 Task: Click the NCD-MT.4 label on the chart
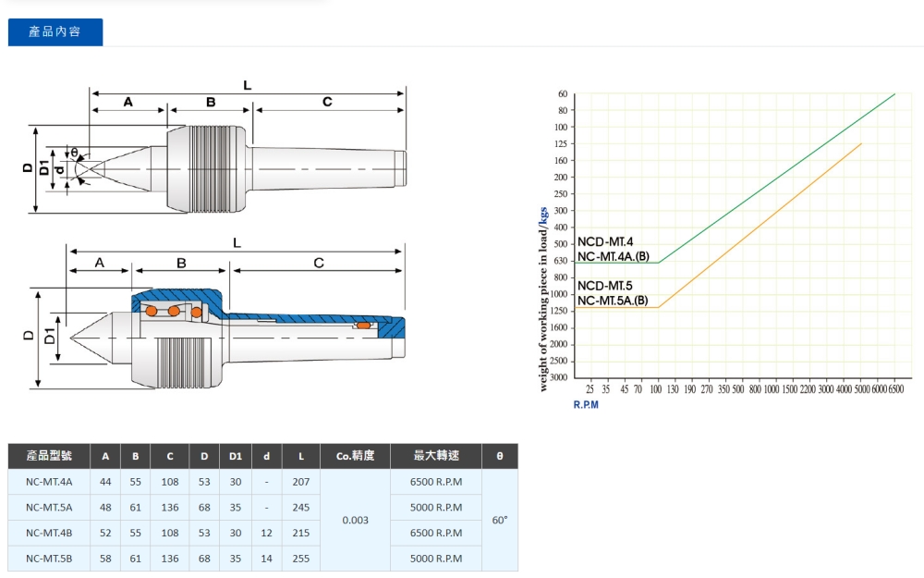click(605, 242)
